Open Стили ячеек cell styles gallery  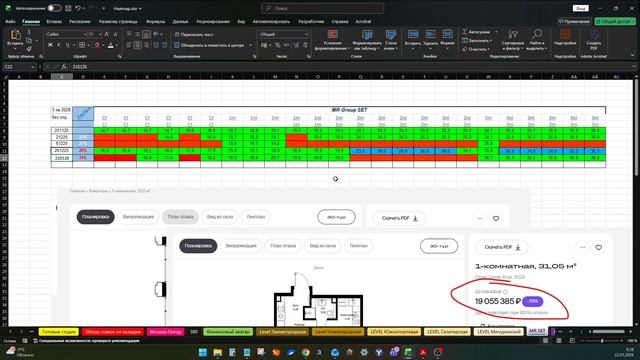pos(391,40)
